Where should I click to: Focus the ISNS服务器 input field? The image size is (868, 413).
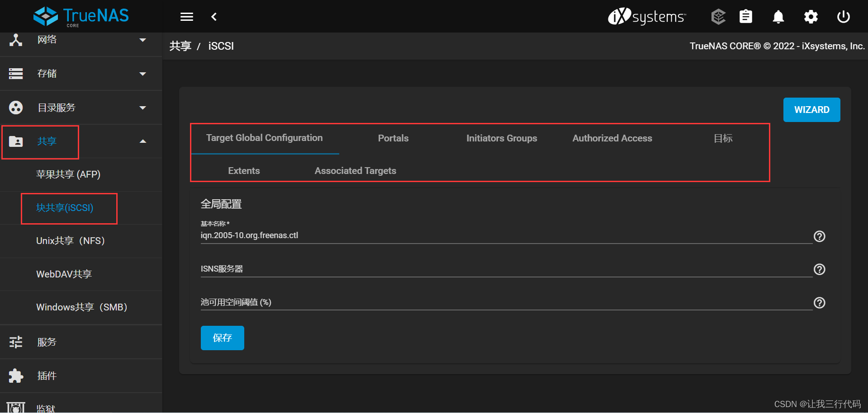point(507,269)
